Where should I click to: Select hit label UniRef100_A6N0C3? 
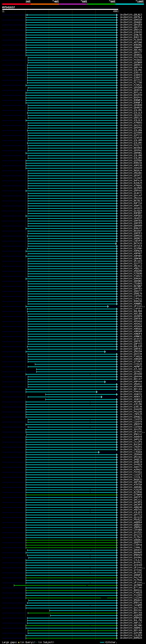pos(131,397)
